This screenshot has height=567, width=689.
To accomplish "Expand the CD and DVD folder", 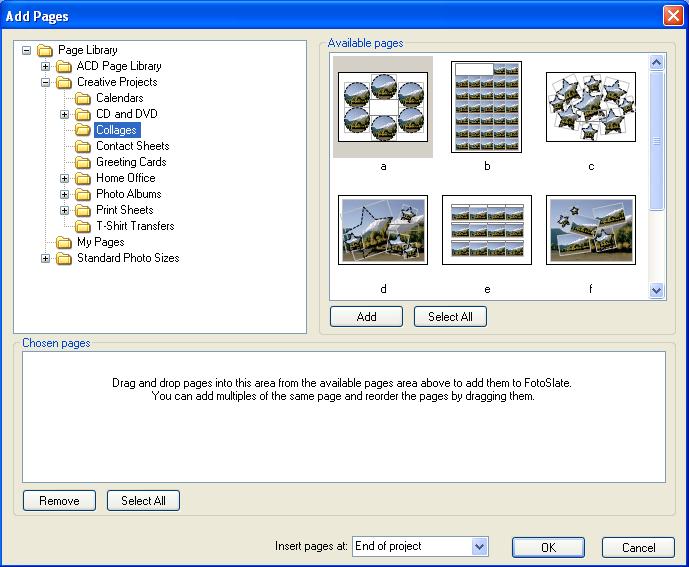I will coord(65,114).
